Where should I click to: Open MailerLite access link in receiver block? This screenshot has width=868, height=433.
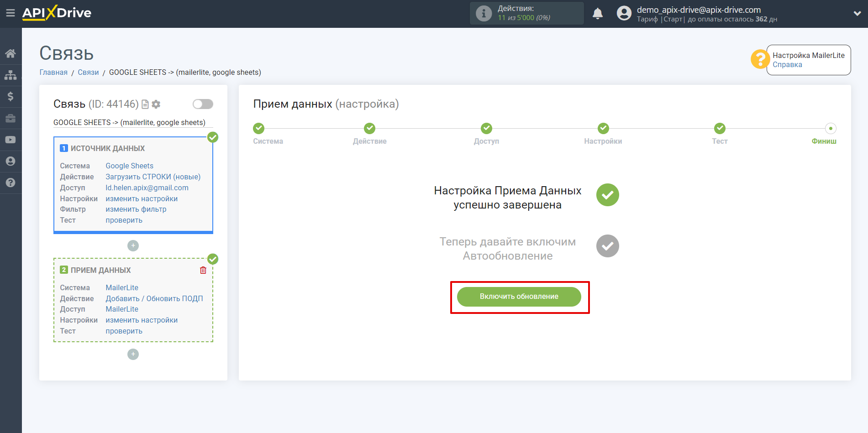click(122, 309)
